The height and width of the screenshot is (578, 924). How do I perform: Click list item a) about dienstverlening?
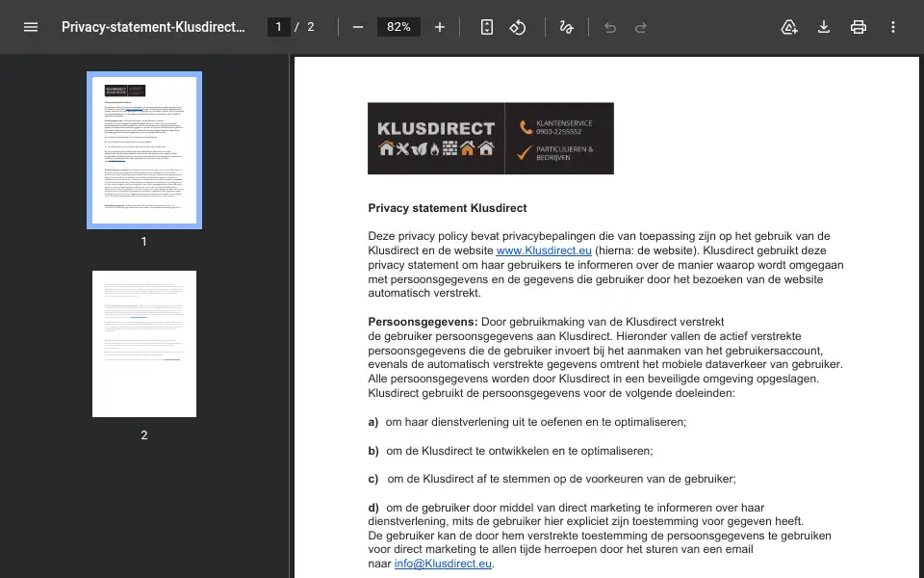click(x=527, y=422)
